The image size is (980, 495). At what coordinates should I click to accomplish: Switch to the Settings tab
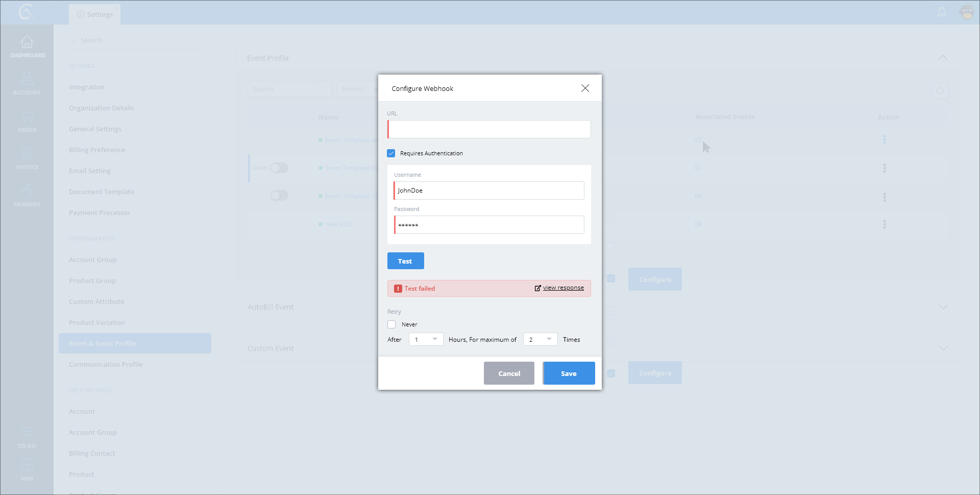coord(95,14)
